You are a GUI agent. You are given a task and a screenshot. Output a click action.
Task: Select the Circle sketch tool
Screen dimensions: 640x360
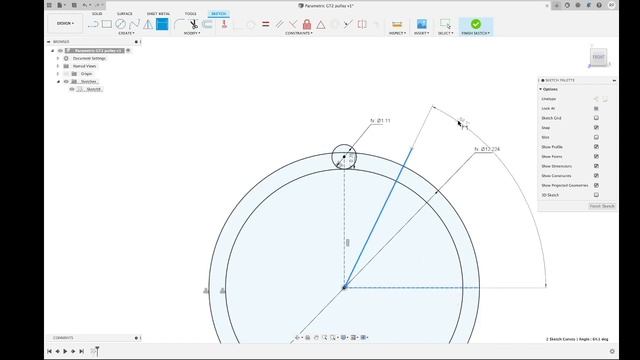coord(120,24)
